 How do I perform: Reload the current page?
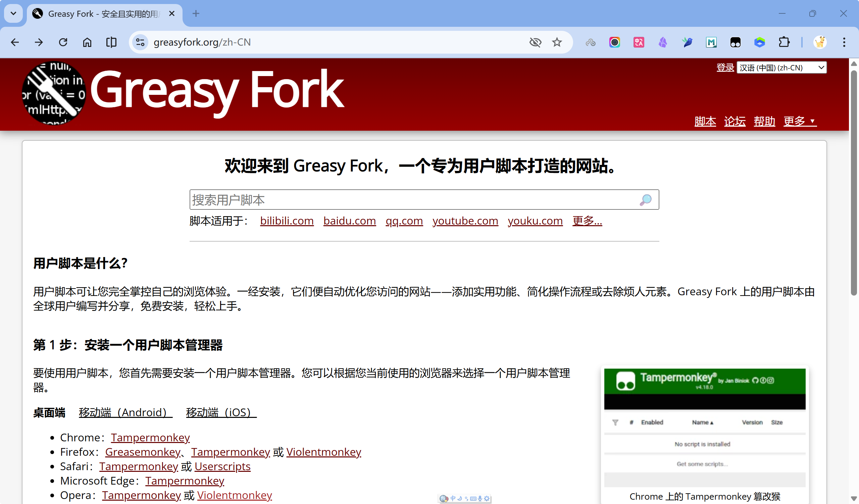tap(63, 42)
